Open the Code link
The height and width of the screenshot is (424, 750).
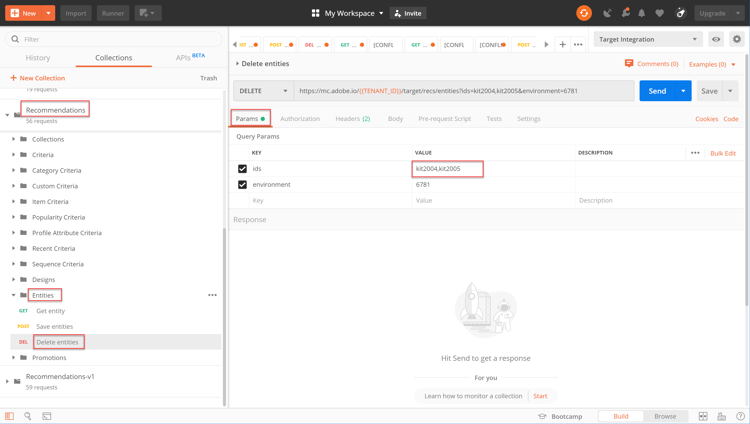point(731,119)
